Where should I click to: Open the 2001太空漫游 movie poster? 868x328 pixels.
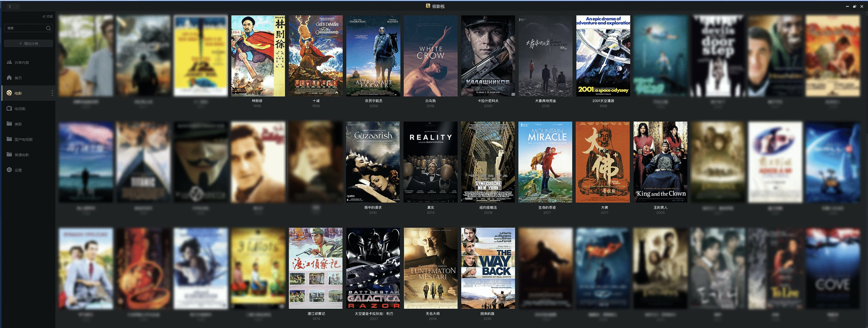coord(603,56)
